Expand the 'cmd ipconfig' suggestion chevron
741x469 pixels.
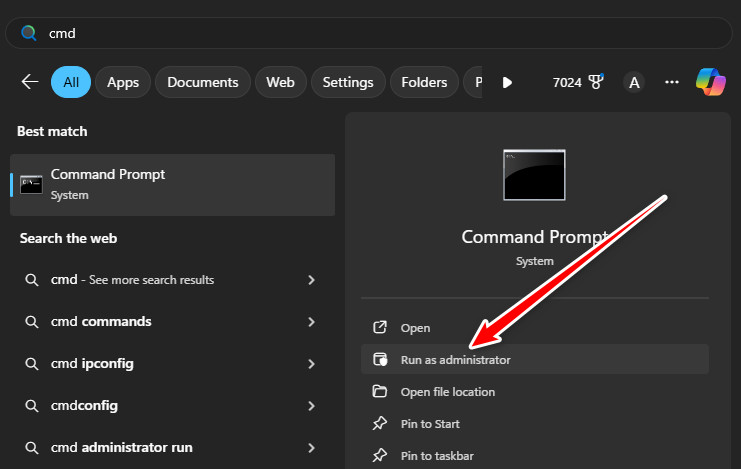[x=312, y=364]
